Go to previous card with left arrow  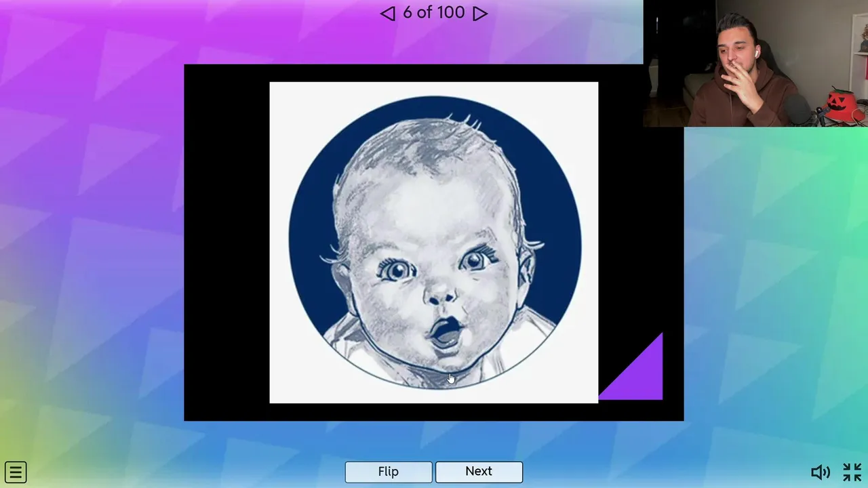(387, 14)
